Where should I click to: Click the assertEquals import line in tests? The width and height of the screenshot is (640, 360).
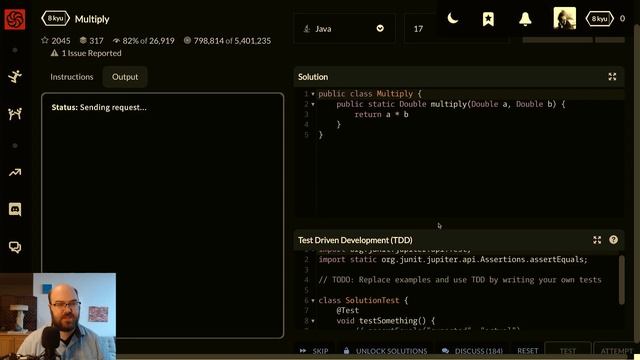453,260
